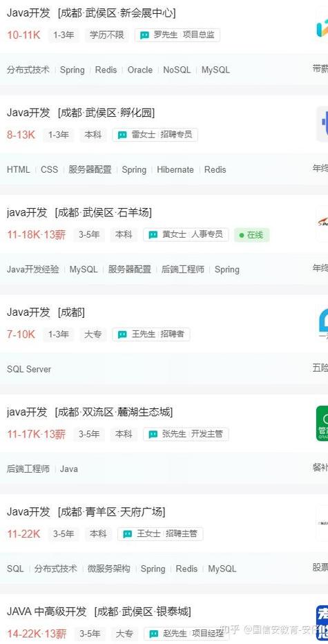Open Java开发 job at 新会展中心
This screenshot has width=328, height=644.
[91, 12]
